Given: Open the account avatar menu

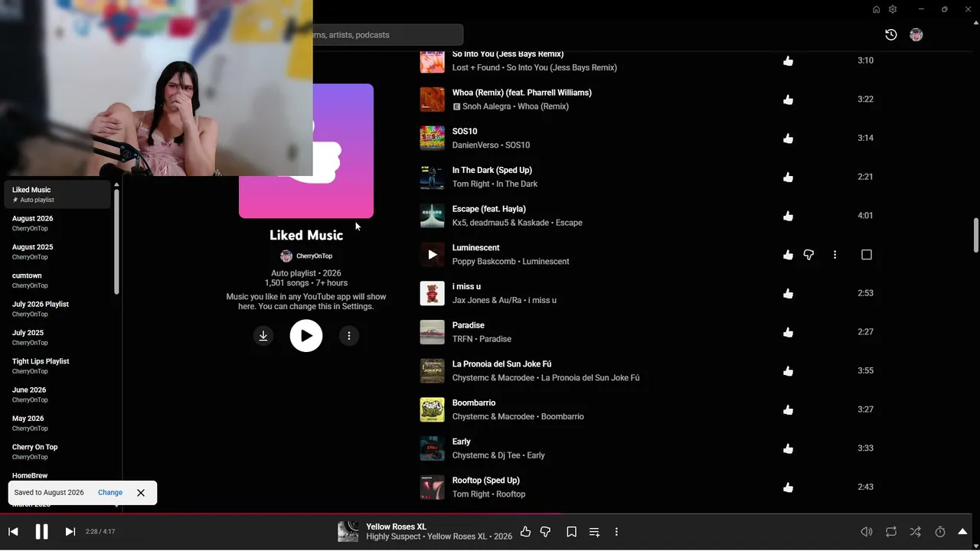Looking at the screenshot, I should point(916,34).
